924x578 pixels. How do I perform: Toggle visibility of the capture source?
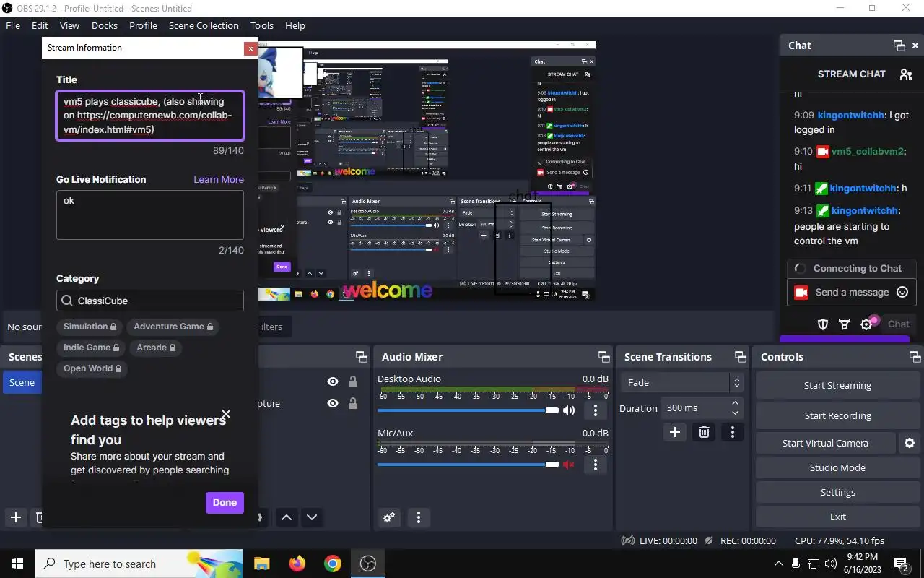click(332, 403)
